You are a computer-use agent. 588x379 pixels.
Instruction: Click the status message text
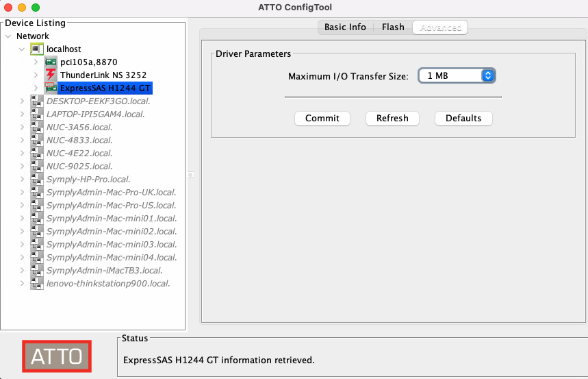[218, 360]
